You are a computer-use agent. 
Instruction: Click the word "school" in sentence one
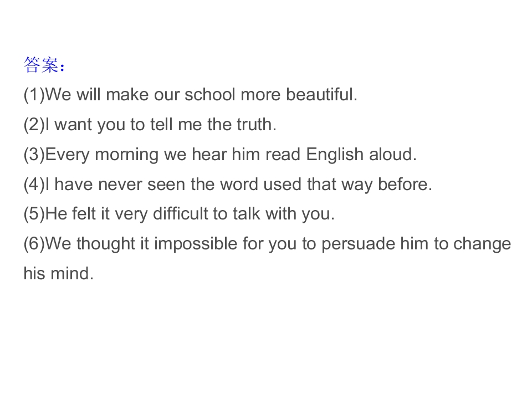210,95
